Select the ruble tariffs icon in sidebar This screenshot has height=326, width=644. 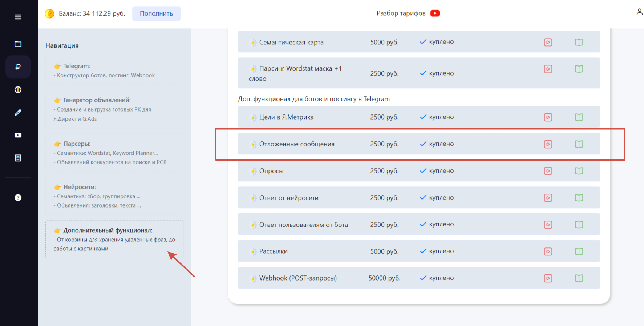click(18, 67)
